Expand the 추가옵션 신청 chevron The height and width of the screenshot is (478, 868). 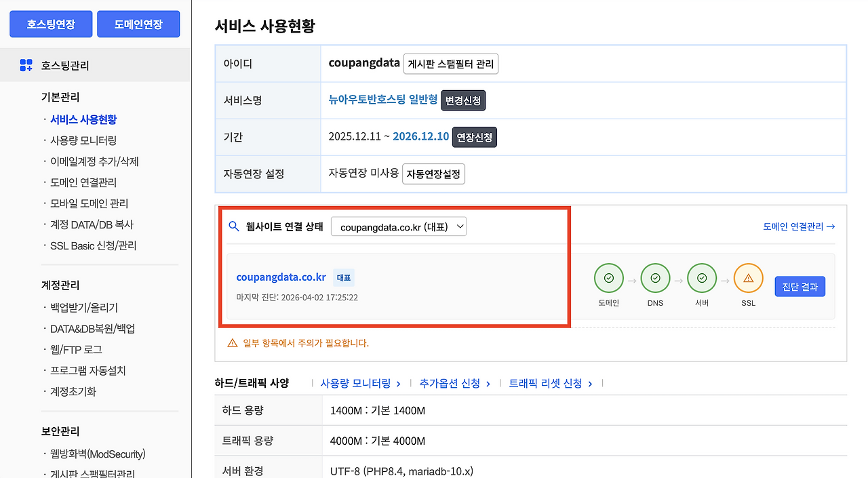pos(490,382)
